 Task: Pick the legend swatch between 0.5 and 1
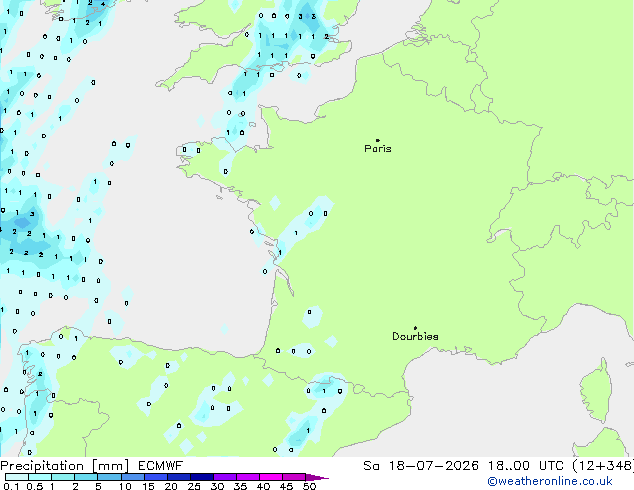point(40,477)
